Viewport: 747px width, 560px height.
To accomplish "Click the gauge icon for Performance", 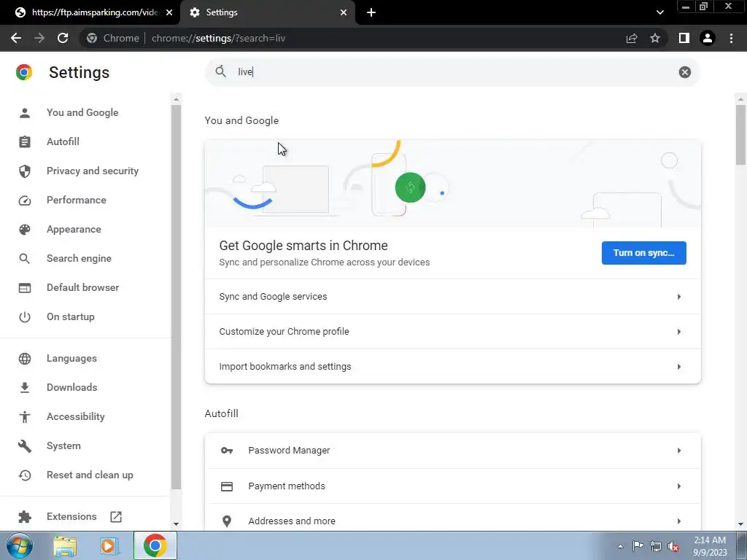I will (25, 201).
